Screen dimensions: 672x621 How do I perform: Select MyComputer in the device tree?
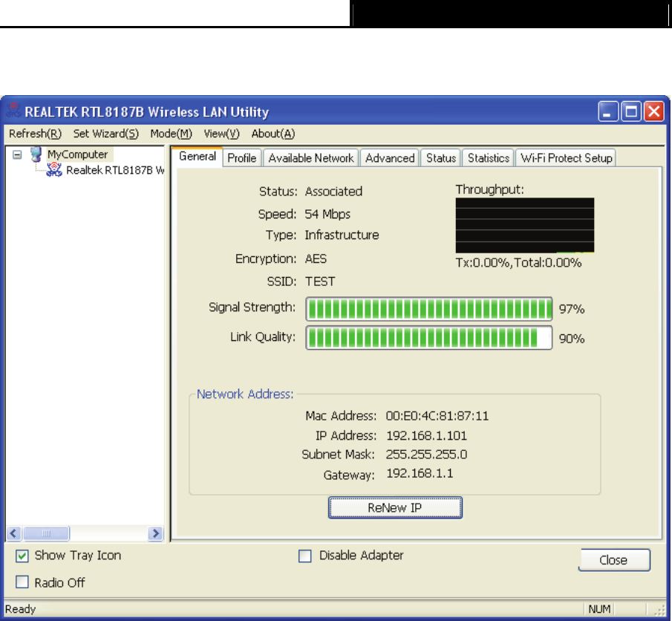pyautogui.click(x=78, y=155)
